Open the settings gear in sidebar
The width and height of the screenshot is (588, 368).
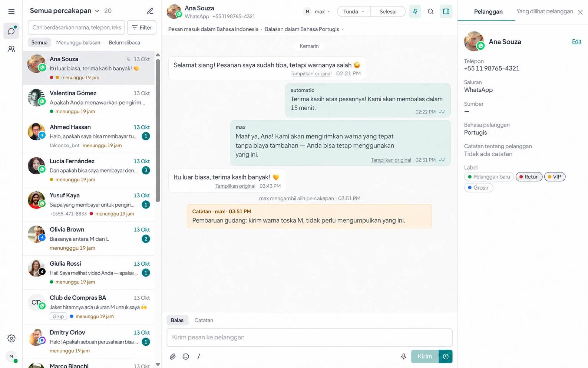pyautogui.click(x=11, y=338)
